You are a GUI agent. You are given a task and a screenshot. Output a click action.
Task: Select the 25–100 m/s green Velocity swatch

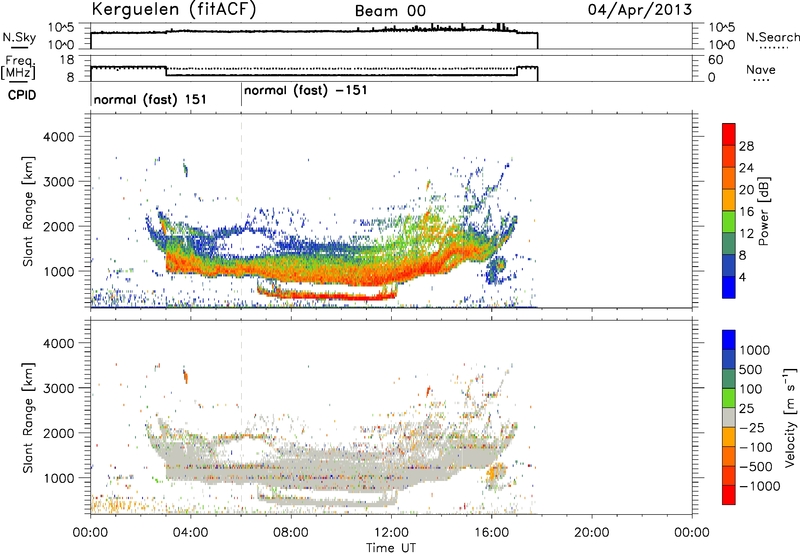(x=729, y=398)
